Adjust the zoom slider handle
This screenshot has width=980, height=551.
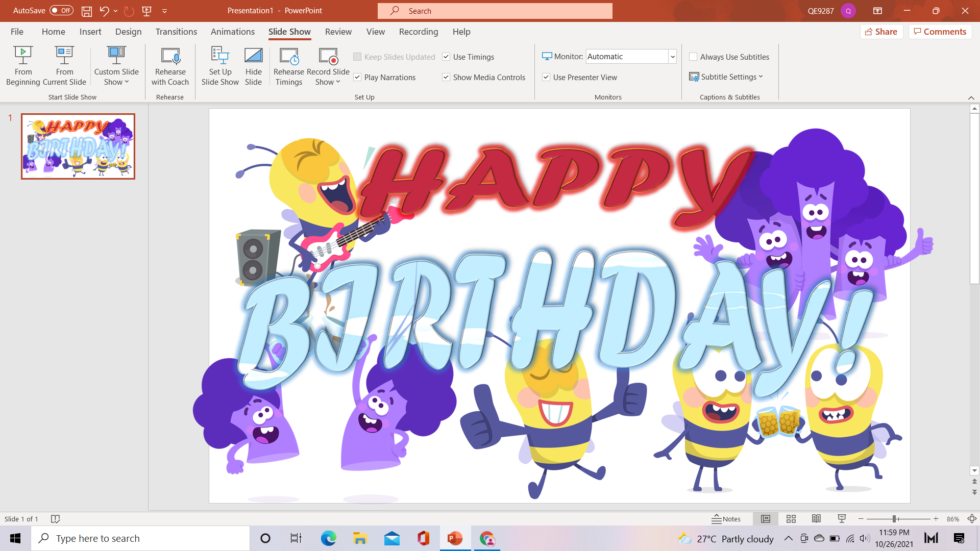[x=894, y=519]
